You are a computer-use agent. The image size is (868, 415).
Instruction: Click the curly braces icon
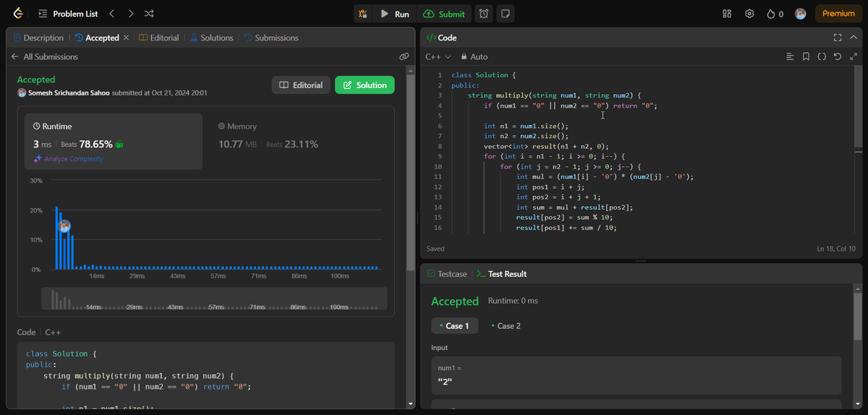822,56
